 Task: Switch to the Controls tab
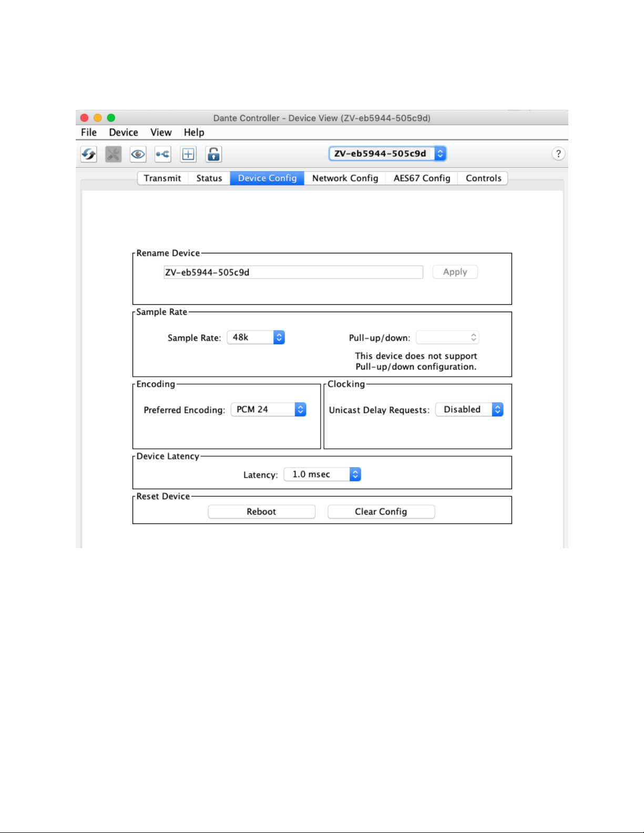(483, 178)
